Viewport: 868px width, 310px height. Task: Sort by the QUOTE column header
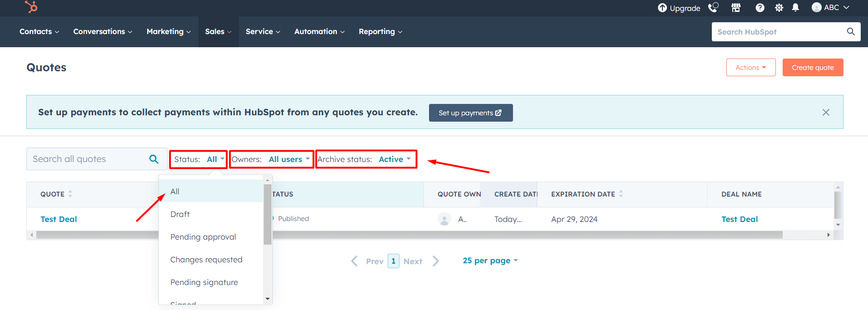(56, 194)
